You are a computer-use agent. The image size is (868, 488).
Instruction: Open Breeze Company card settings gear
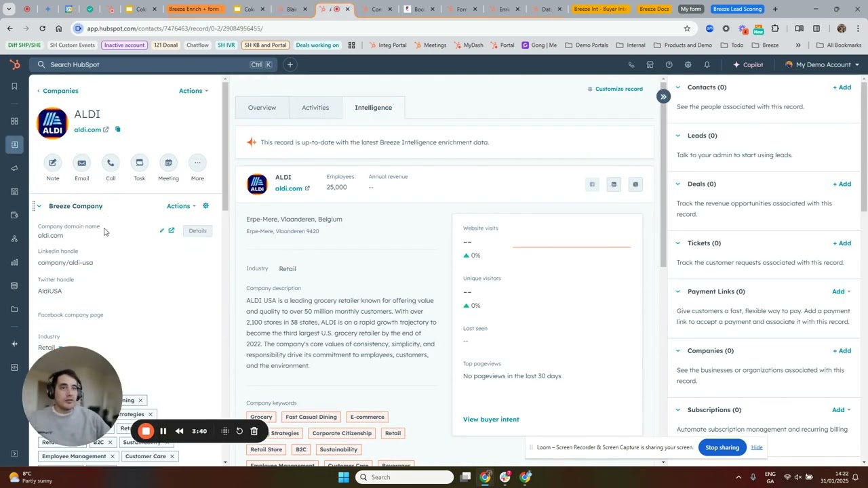coord(206,205)
